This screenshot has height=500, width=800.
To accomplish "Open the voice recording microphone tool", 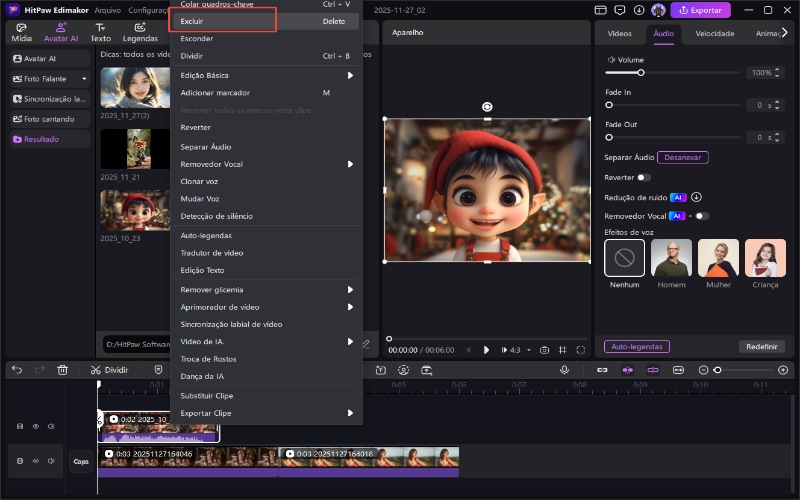I will click(564, 370).
